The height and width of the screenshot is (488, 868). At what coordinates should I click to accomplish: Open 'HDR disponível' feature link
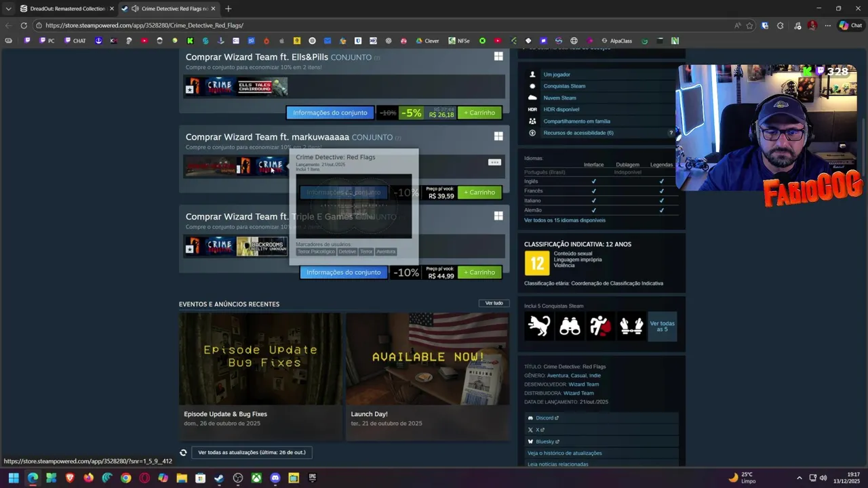(x=561, y=109)
